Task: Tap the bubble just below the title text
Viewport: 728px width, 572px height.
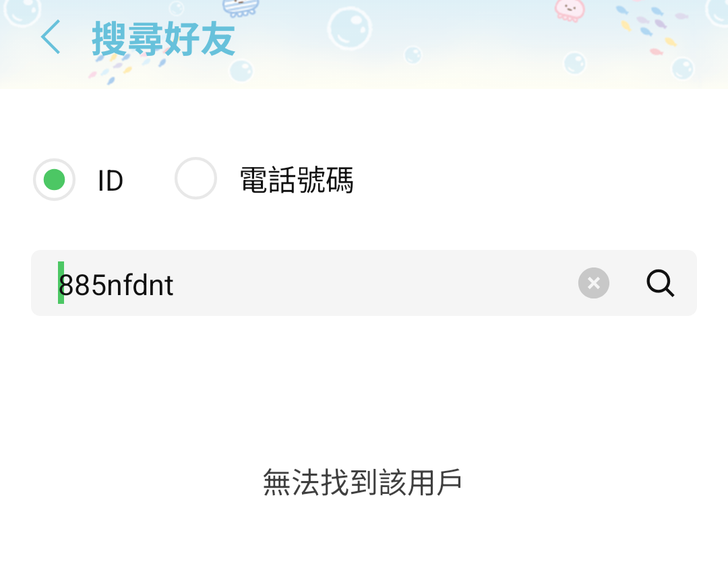Action: tap(241, 71)
